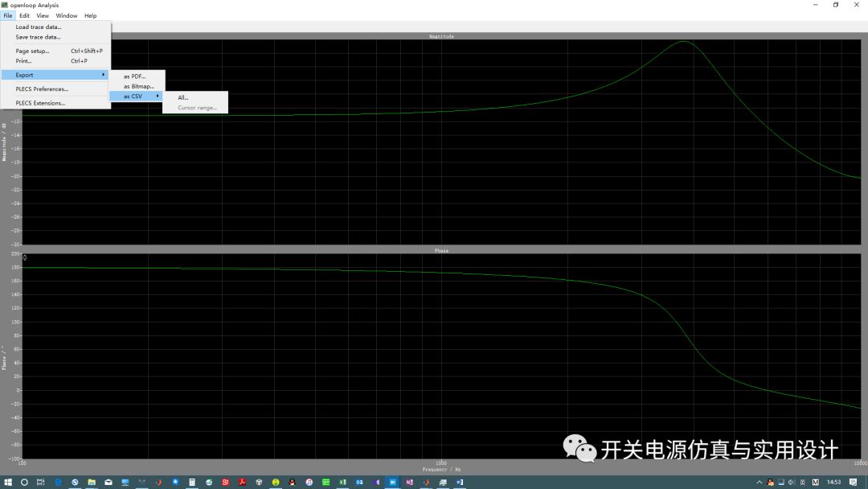Launch Edge browser from taskbar

pos(58,483)
